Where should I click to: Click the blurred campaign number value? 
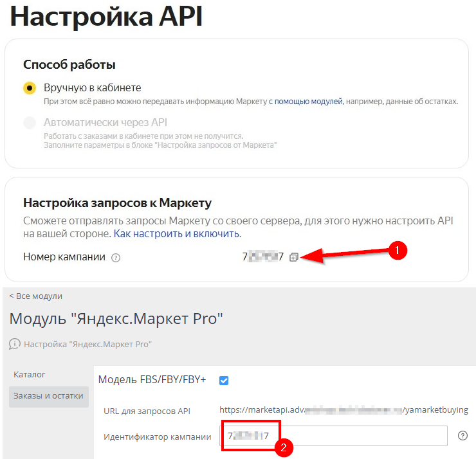click(x=262, y=257)
